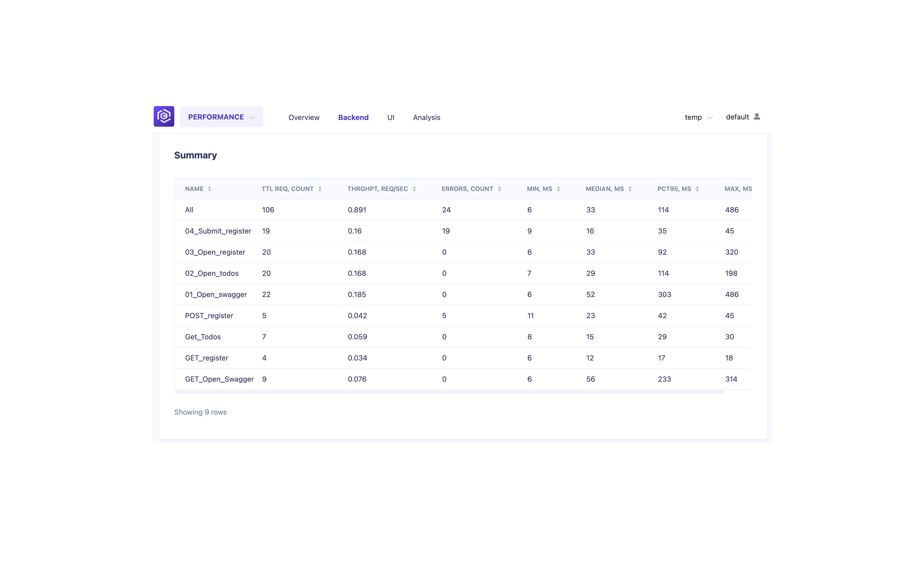Screen dimensions: 924x578
Task: Sort by PCT95, MS arrows
Action: 697,189
